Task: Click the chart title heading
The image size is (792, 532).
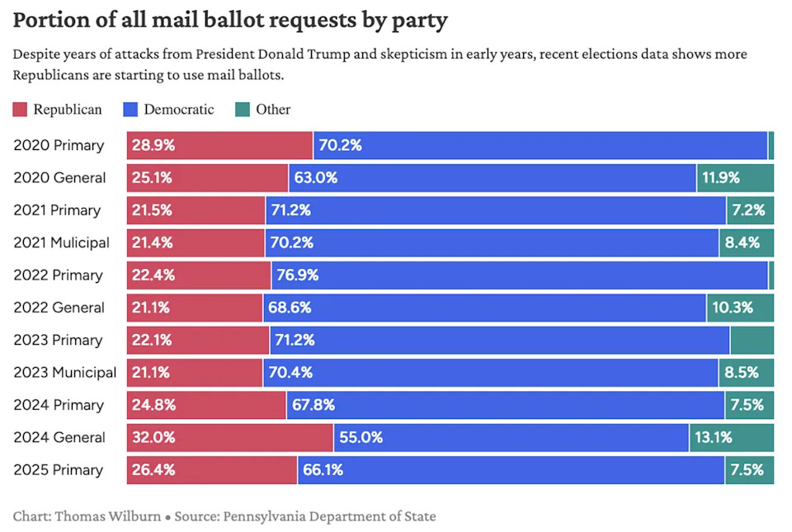Action: click(x=230, y=21)
